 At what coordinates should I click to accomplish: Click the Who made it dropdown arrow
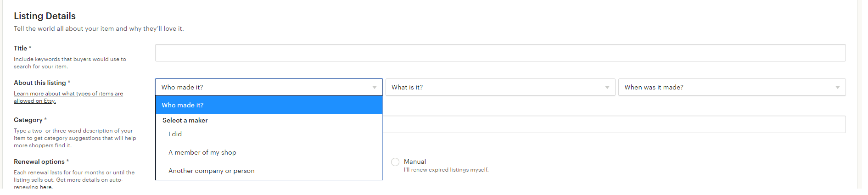click(x=375, y=87)
